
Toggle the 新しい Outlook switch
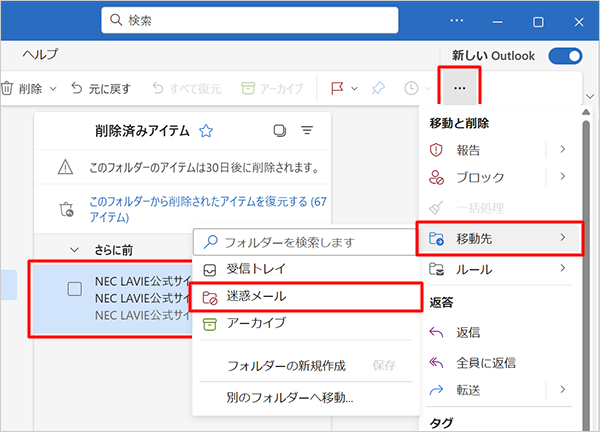565,56
